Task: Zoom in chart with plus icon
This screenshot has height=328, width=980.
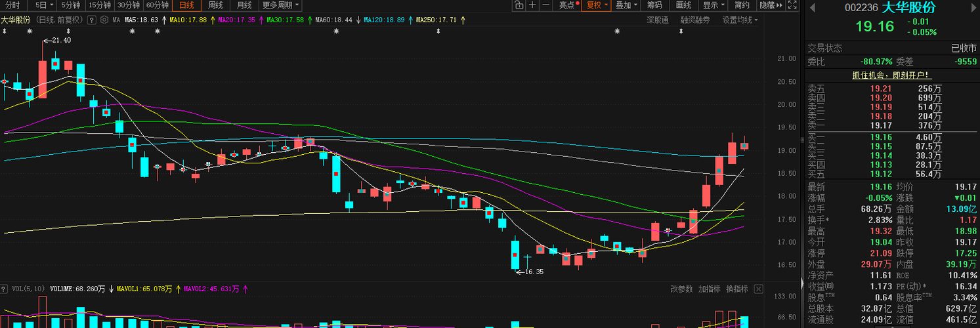Action: pos(532,5)
